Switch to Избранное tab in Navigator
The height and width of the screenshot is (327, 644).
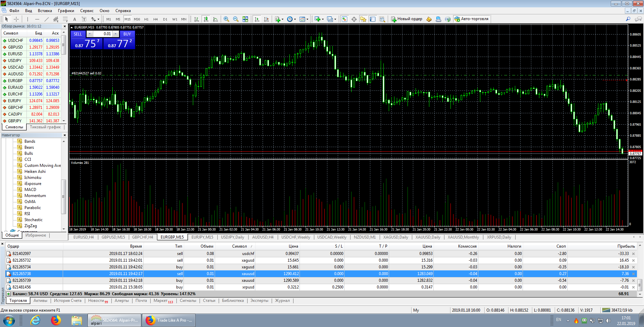click(36, 235)
